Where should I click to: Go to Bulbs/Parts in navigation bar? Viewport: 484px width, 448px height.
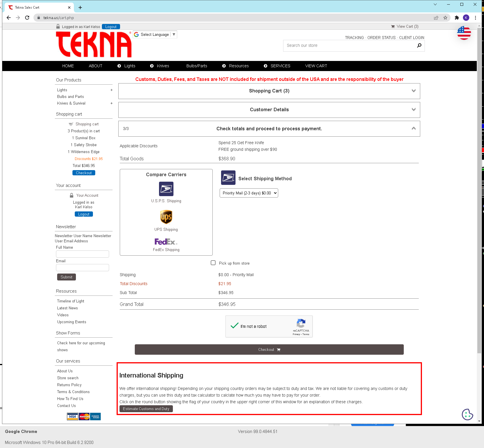197,66
